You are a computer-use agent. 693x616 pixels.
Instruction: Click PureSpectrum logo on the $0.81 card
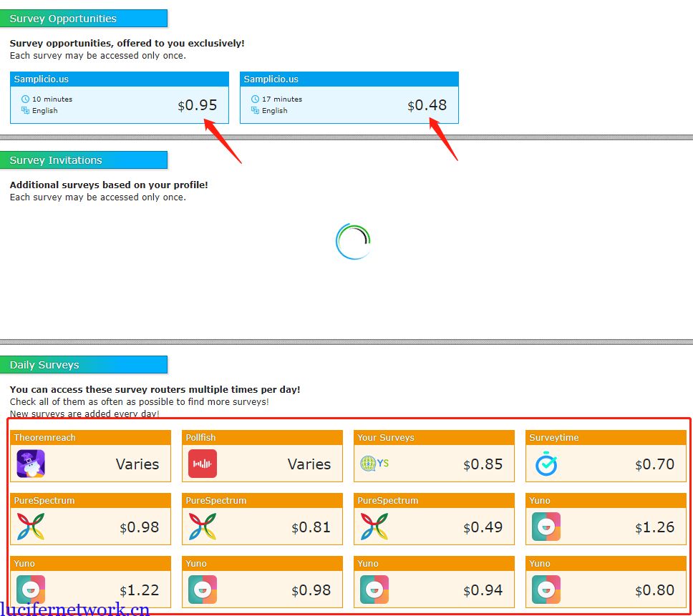(x=203, y=527)
